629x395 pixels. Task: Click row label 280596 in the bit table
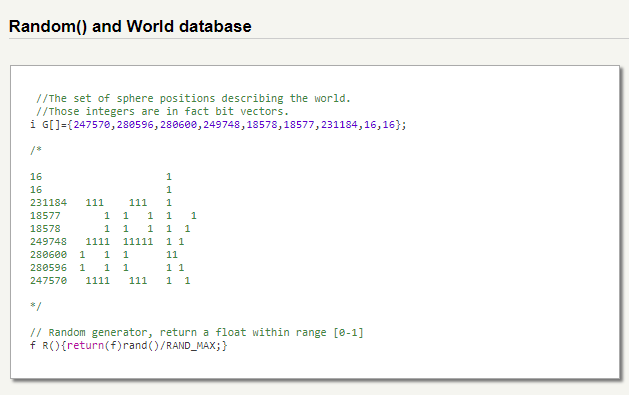pyautogui.click(x=49, y=267)
